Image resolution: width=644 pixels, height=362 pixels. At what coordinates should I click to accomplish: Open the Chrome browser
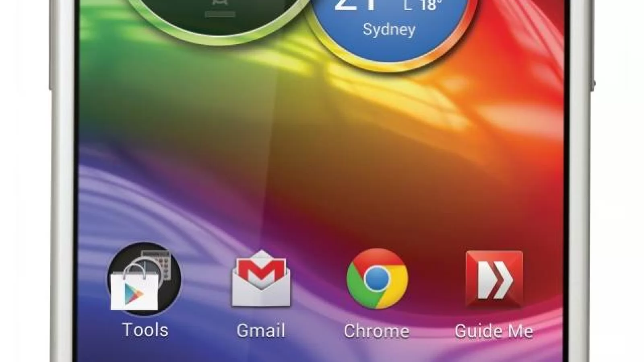377,279
